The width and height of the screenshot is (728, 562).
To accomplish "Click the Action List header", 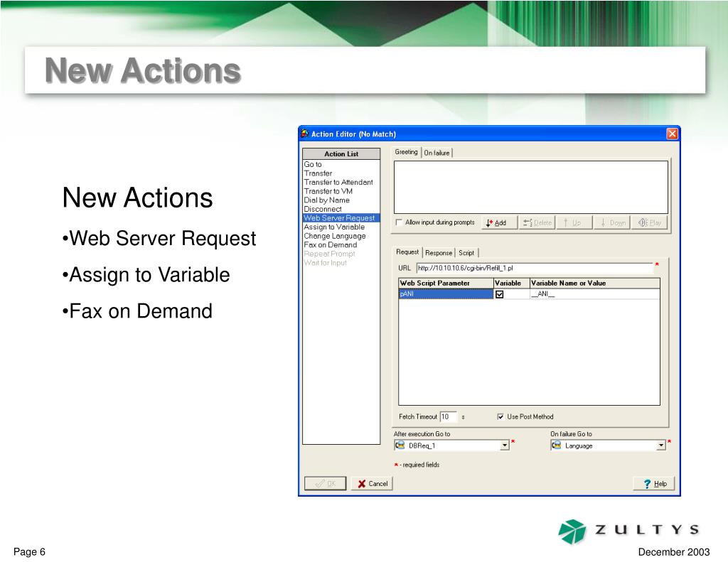I will click(341, 153).
